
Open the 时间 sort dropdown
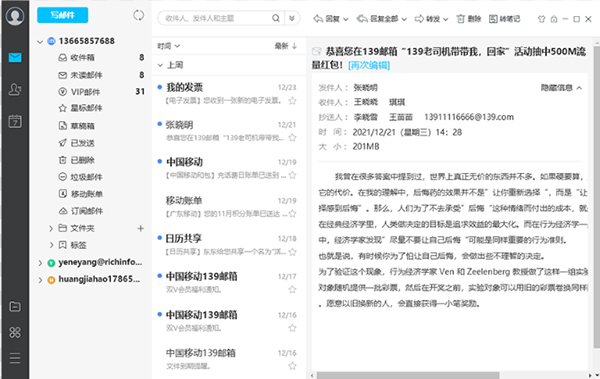(169, 46)
